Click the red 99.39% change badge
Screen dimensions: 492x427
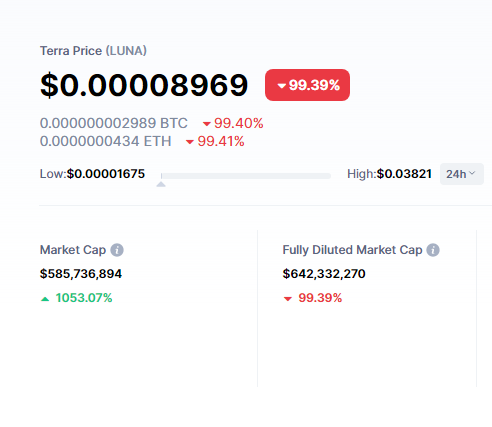(307, 85)
